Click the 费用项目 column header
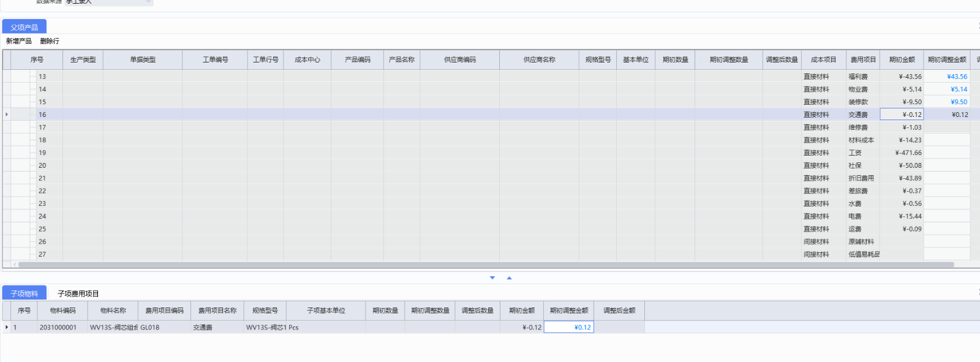The width and height of the screenshot is (980, 362). (x=863, y=59)
